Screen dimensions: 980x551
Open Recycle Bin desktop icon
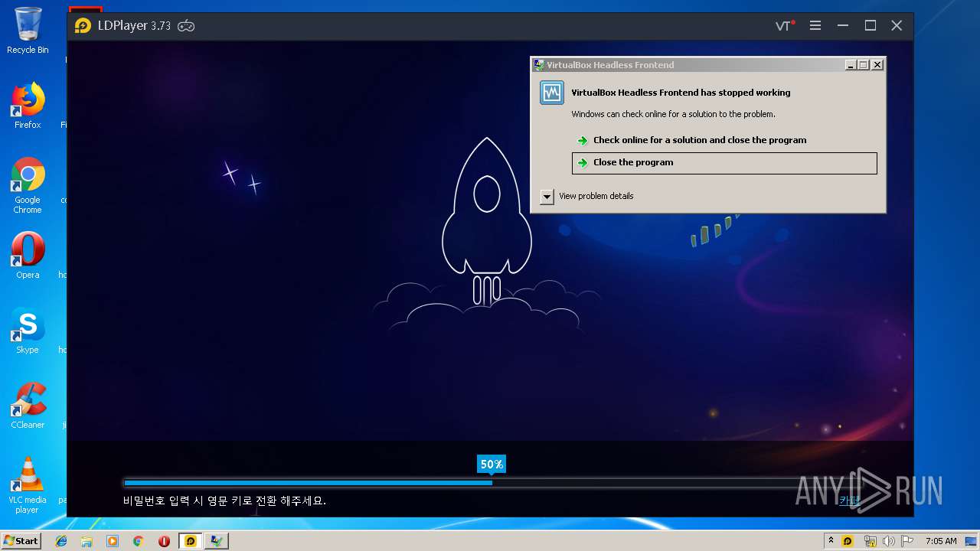(28, 31)
